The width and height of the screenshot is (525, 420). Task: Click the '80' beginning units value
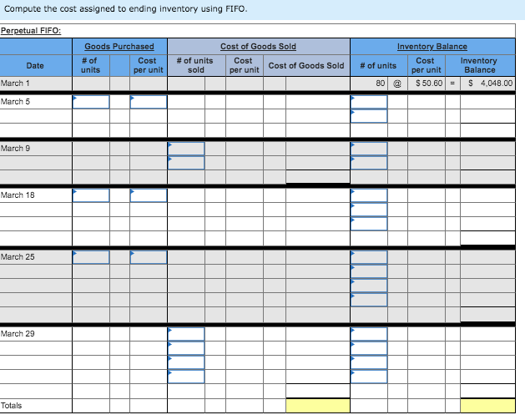380,83
